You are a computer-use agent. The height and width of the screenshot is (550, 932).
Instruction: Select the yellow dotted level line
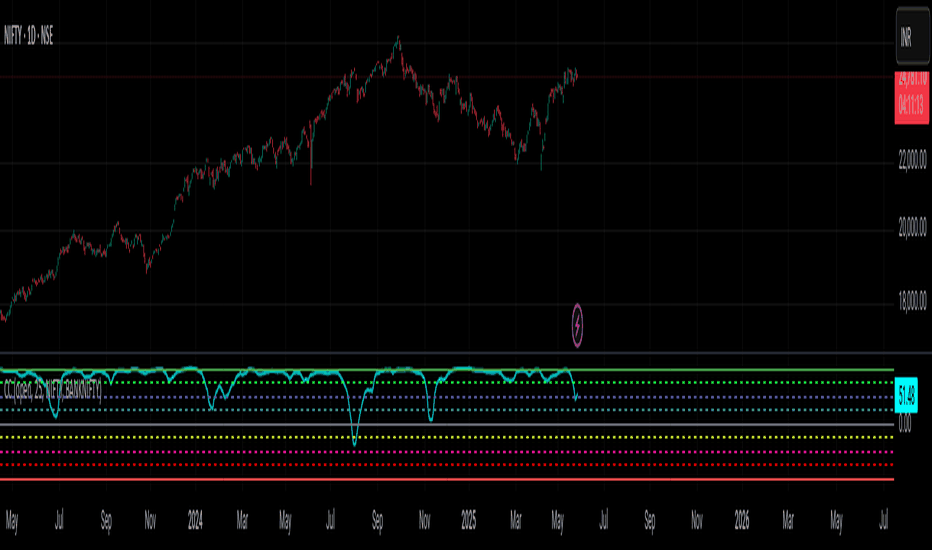(x=447, y=437)
